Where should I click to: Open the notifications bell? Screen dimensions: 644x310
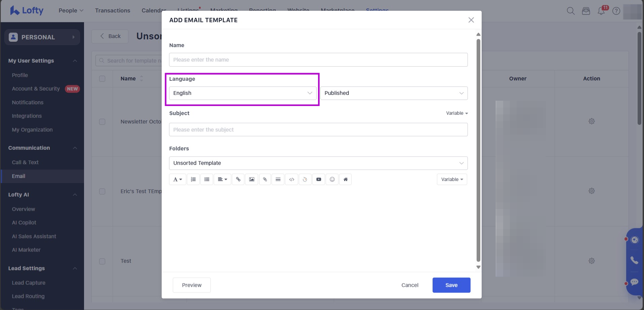(601, 11)
